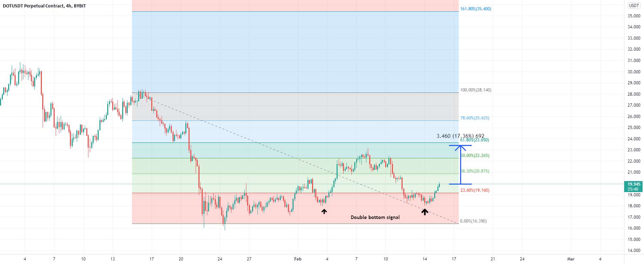Click the 35.000 price axis label
This screenshot has width=644, height=264.
click(x=634, y=16)
